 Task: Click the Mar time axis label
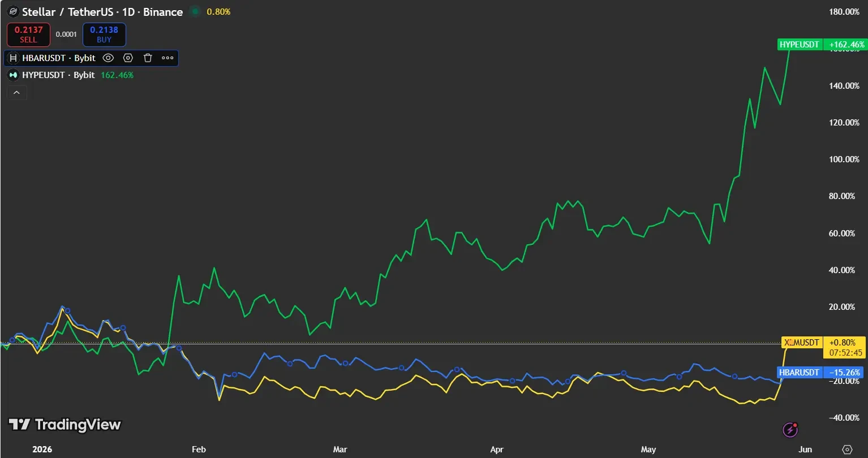tap(340, 450)
